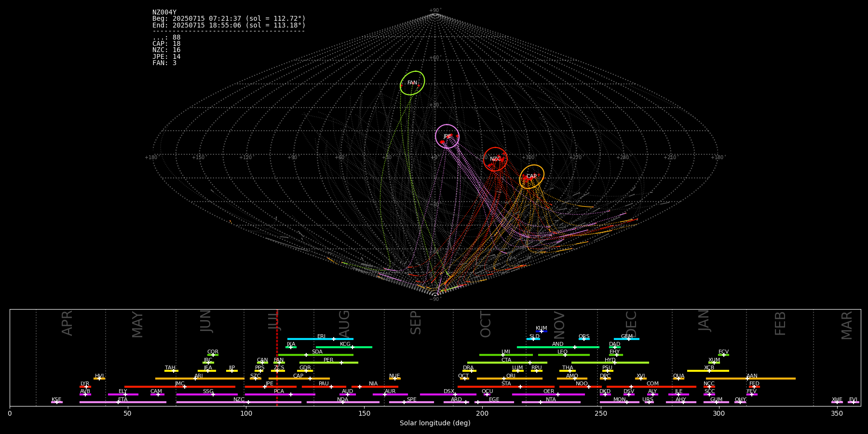Click the AAN shower bar in timeline

[751, 379]
